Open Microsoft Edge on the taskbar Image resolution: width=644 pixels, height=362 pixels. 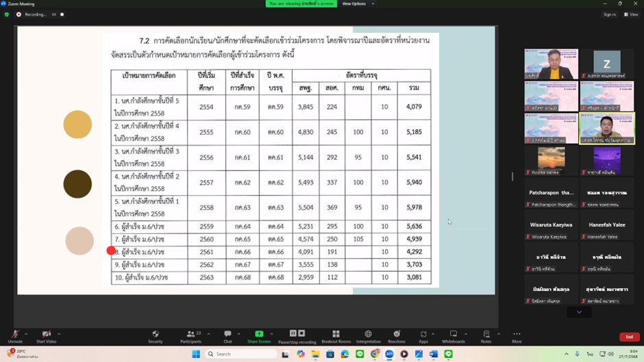click(x=345, y=354)
